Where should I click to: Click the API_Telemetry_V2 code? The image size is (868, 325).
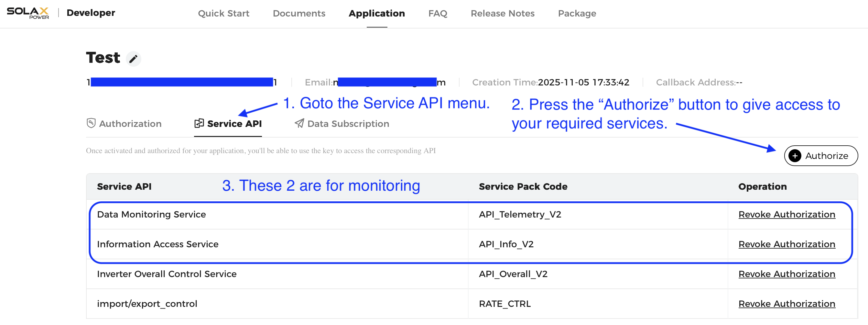coord(520,214)
